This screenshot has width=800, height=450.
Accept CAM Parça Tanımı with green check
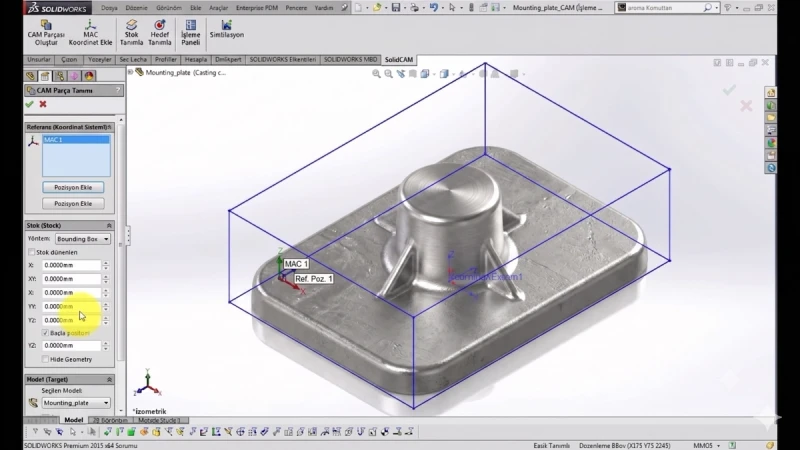[29, 104]
